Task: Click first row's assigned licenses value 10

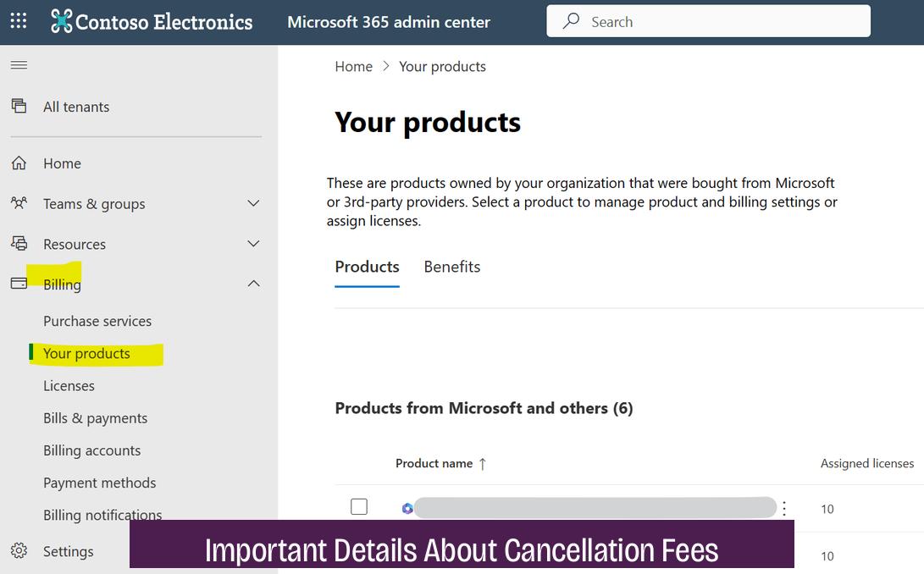Action: (827, 509)
